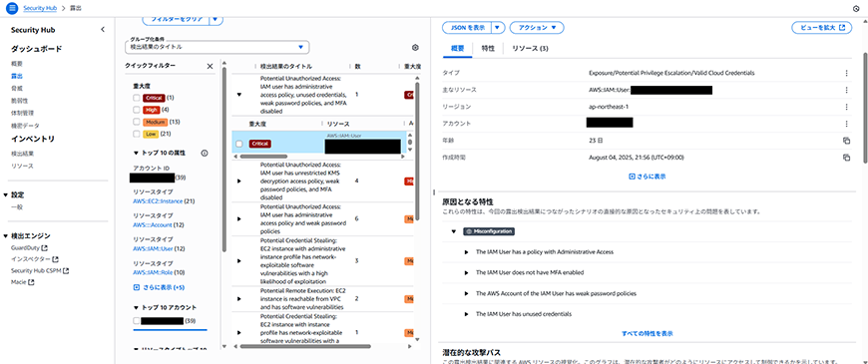Open options menu for Type row
Viewport: 868px width, 364px height.
click(846, 73)
